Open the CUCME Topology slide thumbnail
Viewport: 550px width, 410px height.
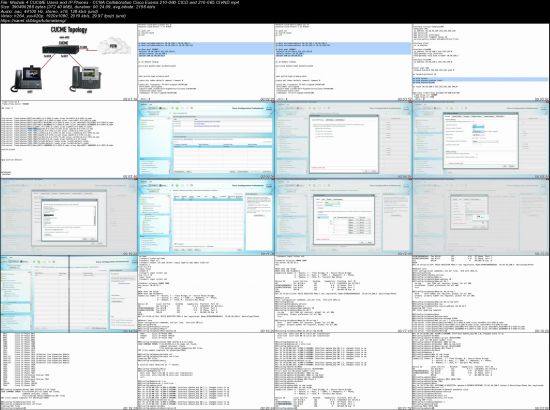click(69, 62)
